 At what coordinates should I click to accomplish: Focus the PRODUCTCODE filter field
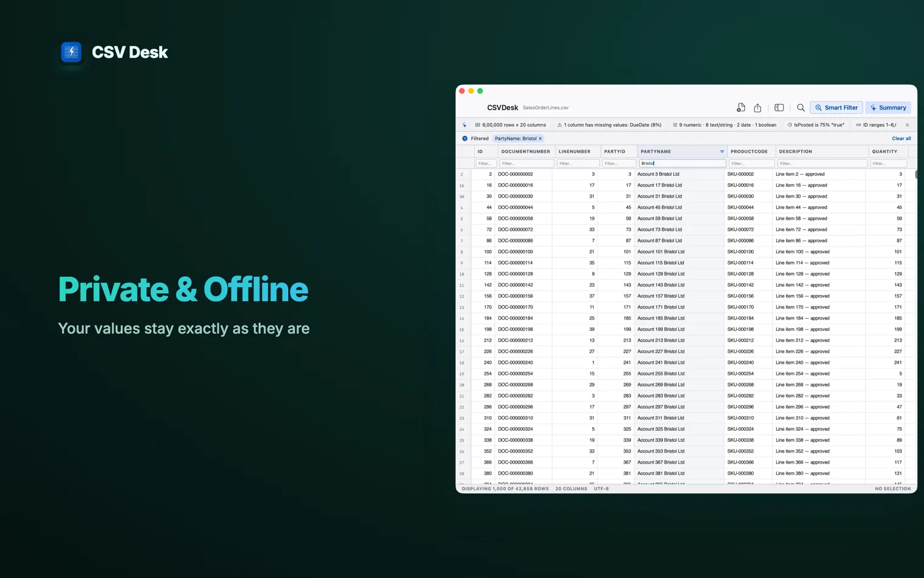click(751, 163)
